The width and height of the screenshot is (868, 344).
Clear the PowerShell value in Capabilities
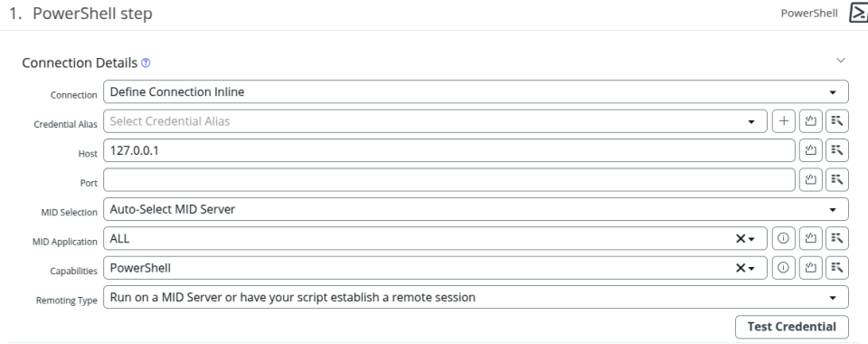[x=740, y=268]
